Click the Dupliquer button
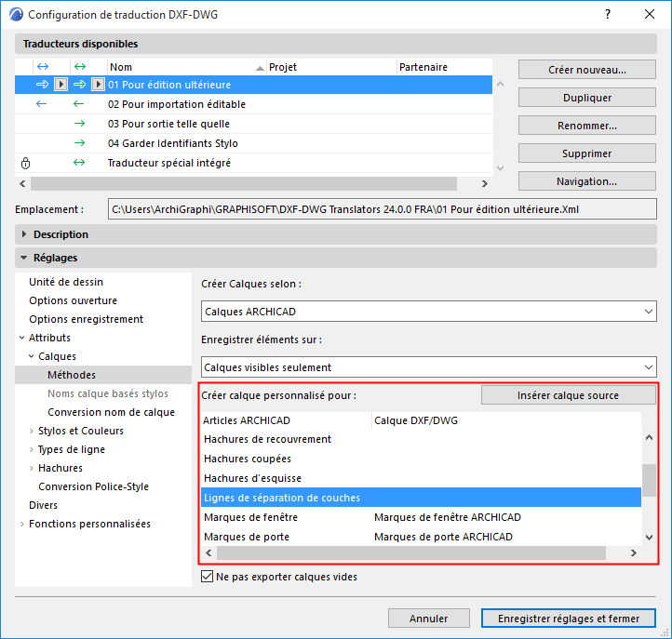Viewport: 672px width, 639px height. pos(587,98)
